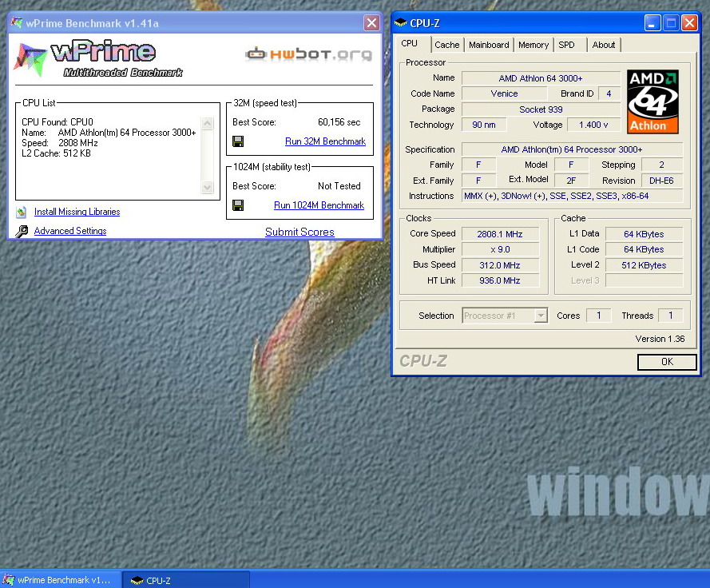Screen dimensions: 710x588
Task: Click the Brand ID value 4
Action: click(x=609, y=93)
